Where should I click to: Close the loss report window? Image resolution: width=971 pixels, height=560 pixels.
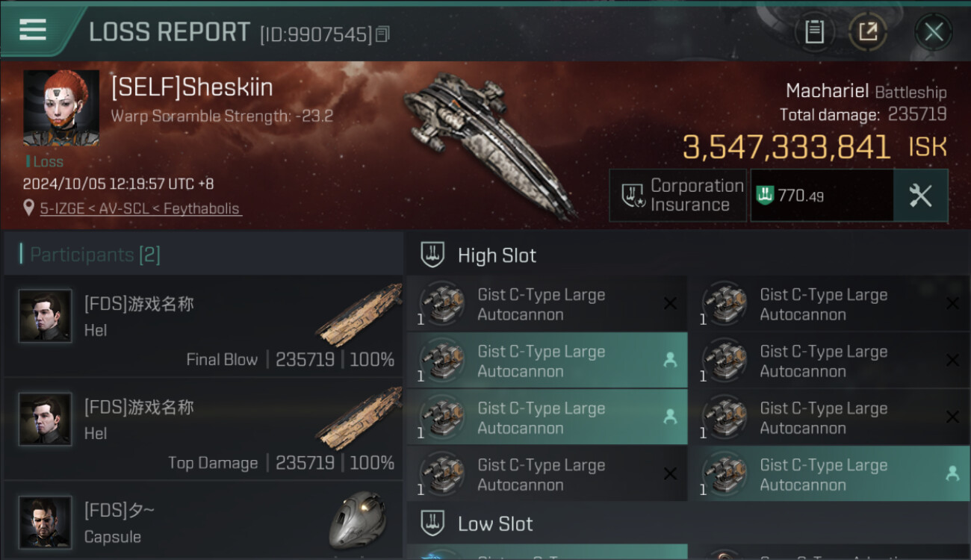pyautogui.click(x=934, y=31)
